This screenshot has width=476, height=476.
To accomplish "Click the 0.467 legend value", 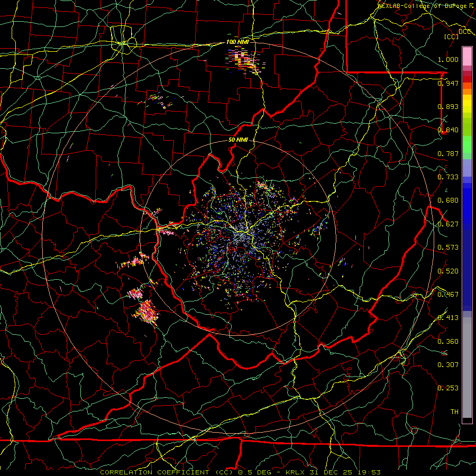I will tap(448, 295).
